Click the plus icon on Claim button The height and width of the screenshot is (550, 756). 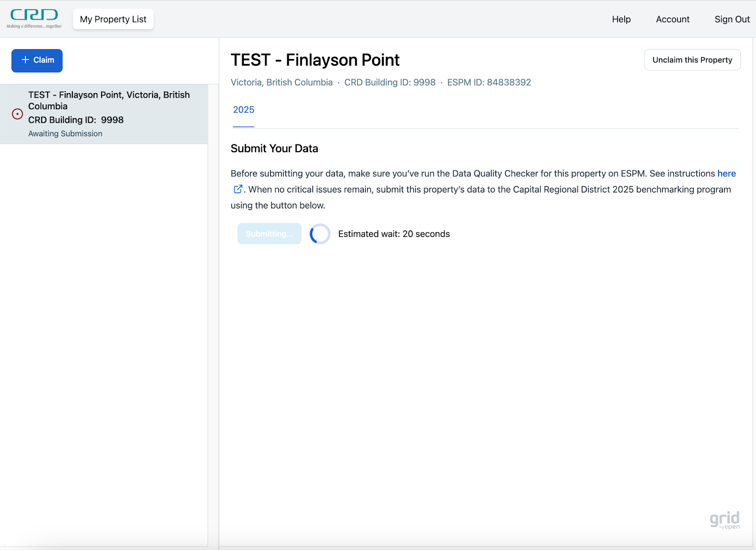pyautogui.click(x=26, y=60)
